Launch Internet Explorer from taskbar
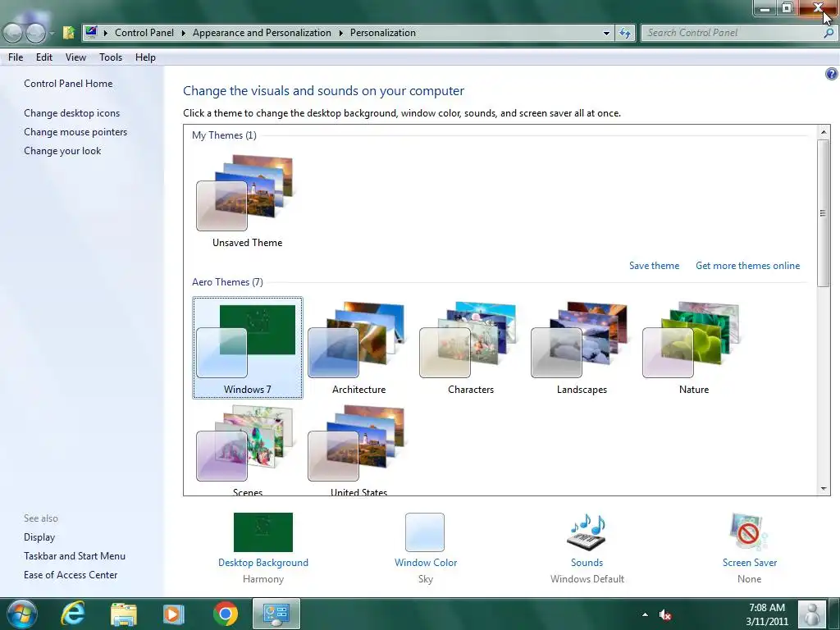Screen dimensions: 840x630 pyautogui.click(x=73, y=614)
